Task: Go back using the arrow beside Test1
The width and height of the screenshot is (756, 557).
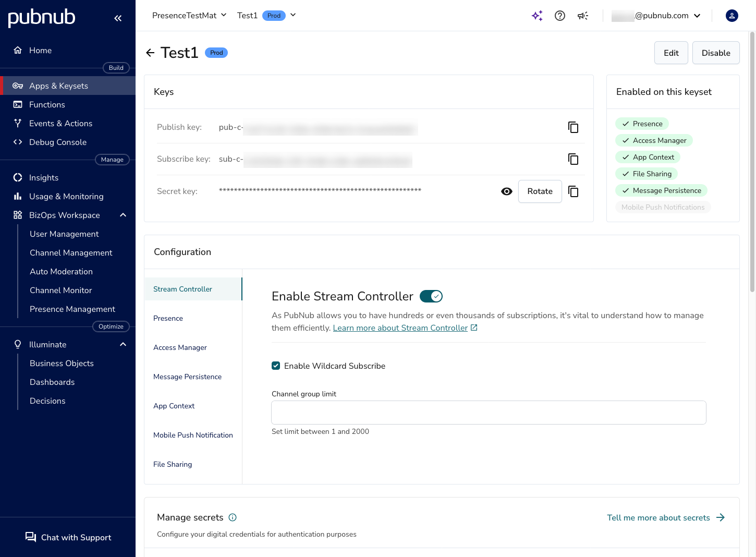Action: pyautogui.click(x=150, y=53)
